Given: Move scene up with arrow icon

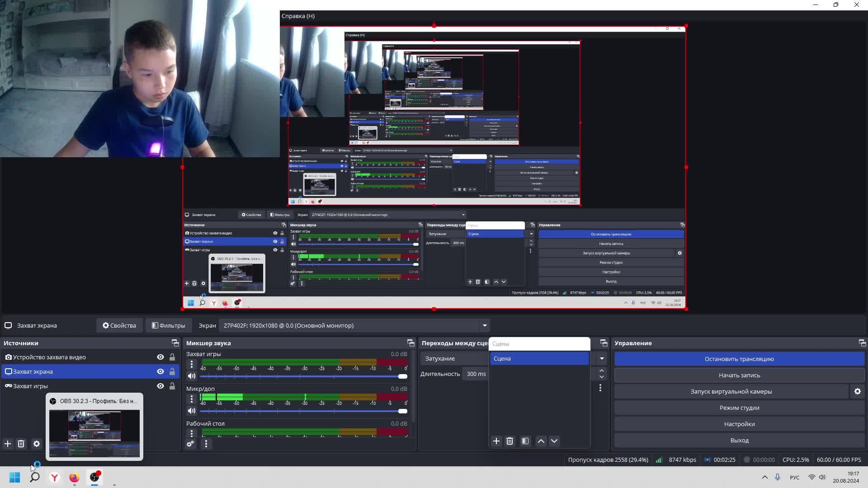Looking at the screenshot, I should coord(541,441).
